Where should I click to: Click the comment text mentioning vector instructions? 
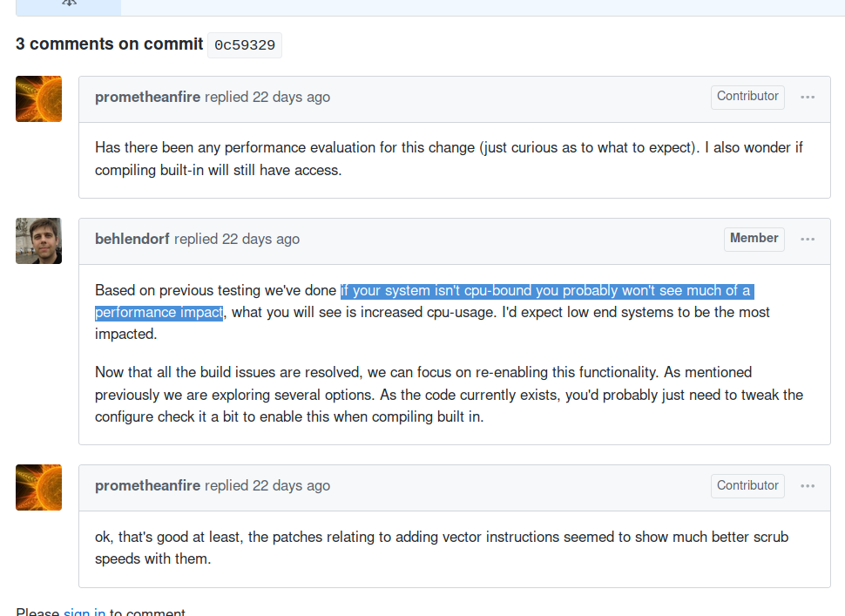coord(442,537)
